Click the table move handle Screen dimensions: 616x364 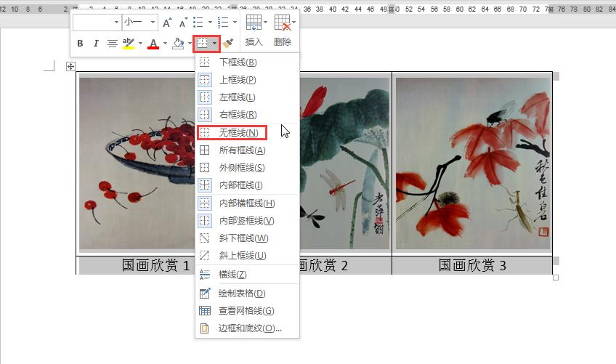[x=70, y=66]
